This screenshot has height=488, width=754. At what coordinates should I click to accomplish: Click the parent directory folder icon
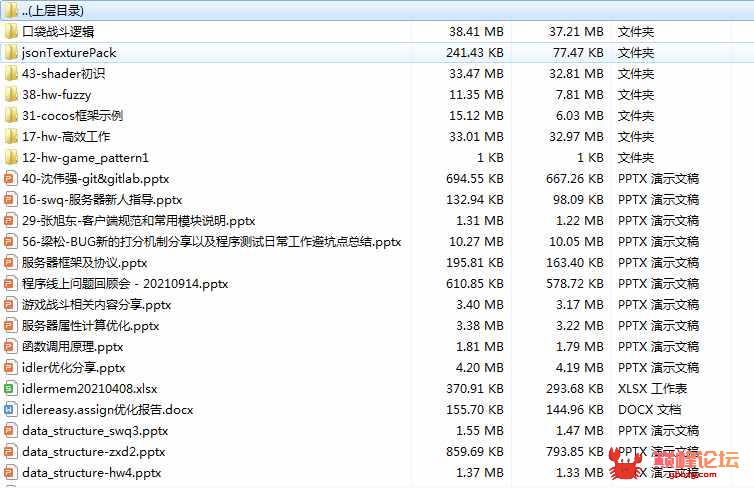(11, 11)
